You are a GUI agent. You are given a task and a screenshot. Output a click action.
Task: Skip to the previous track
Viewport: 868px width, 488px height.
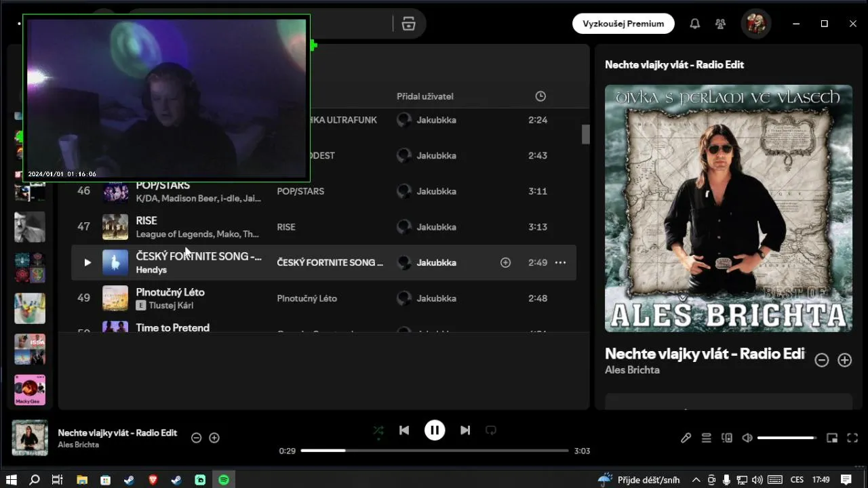pos(404,430)
